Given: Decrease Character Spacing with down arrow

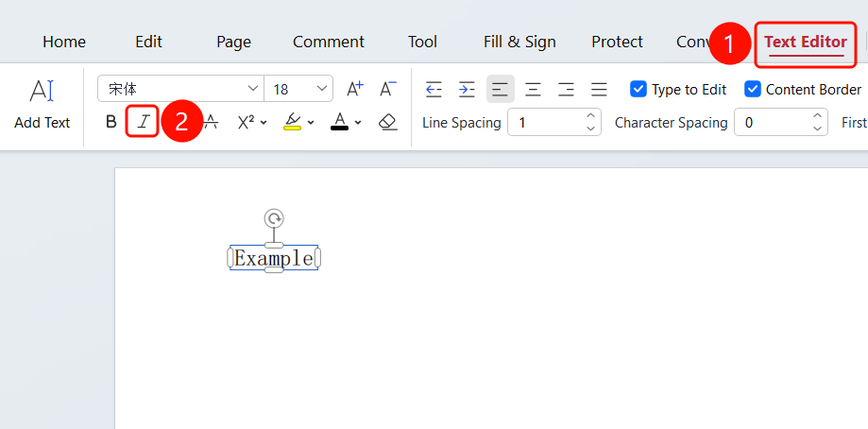Looking at the screenshot, I should (x=817, y=129).
